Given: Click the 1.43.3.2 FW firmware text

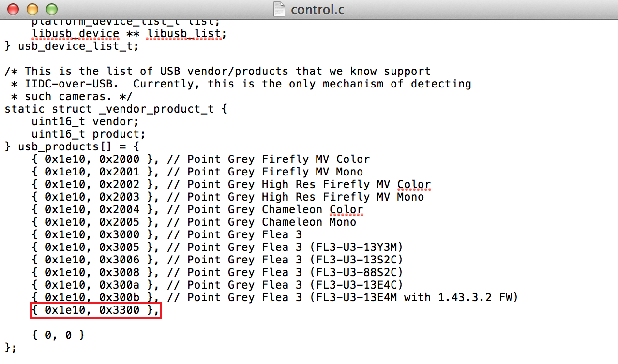Looking at the screenshot, I should [475, 298].
